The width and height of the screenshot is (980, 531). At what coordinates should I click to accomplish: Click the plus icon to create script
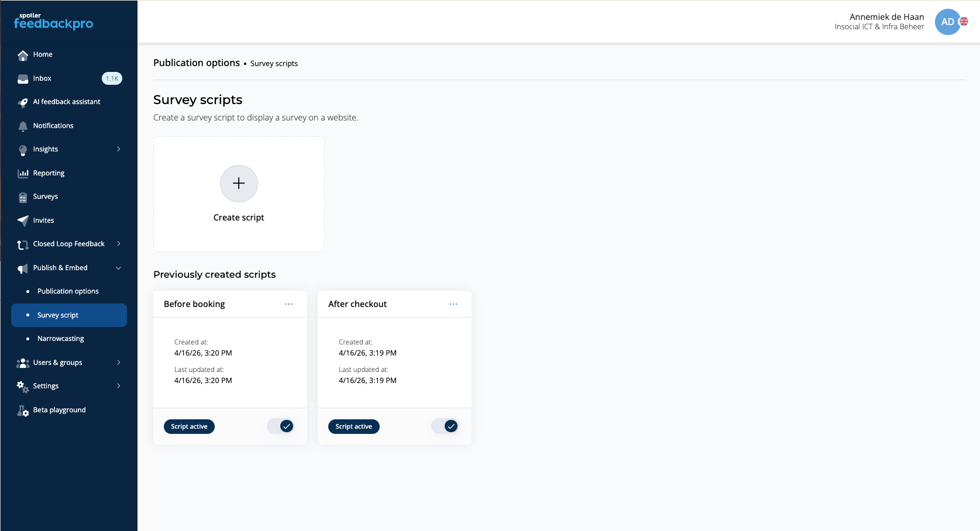239,183
